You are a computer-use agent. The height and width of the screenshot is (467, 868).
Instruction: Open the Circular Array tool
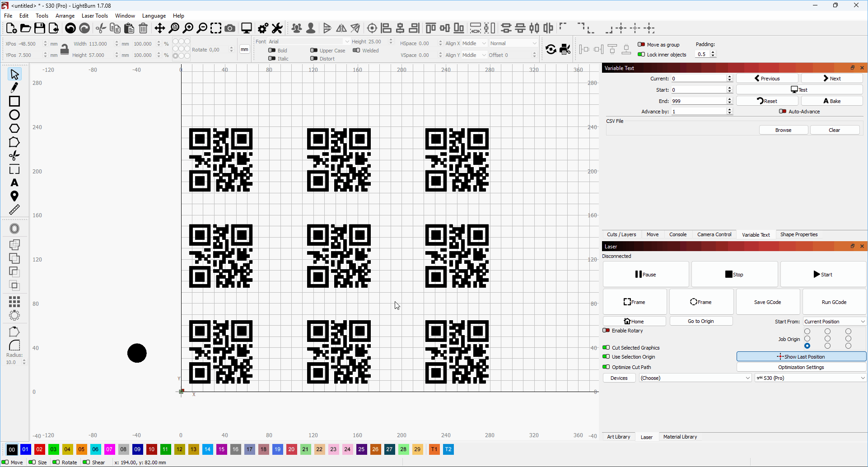click(14, 315)
